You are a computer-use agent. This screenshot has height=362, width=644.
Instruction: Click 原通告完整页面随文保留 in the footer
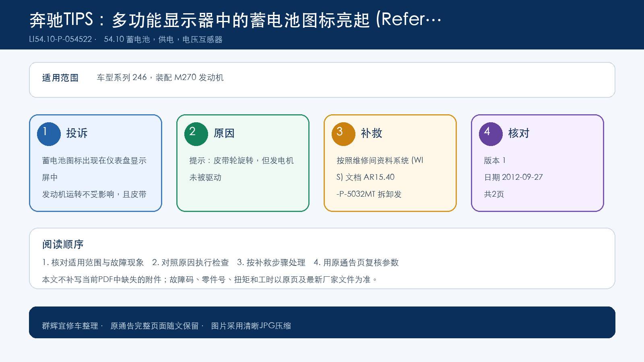point(155,326)
